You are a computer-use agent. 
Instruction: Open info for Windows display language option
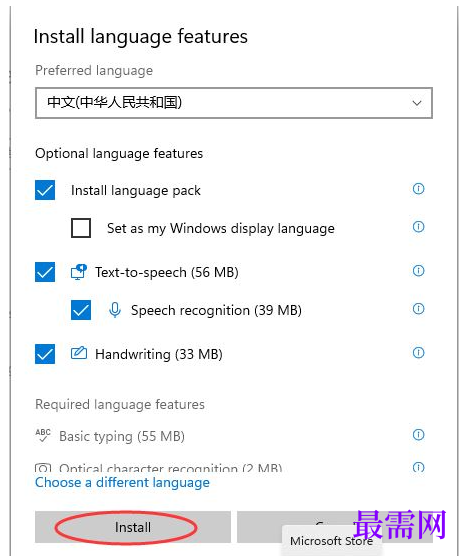418,227
